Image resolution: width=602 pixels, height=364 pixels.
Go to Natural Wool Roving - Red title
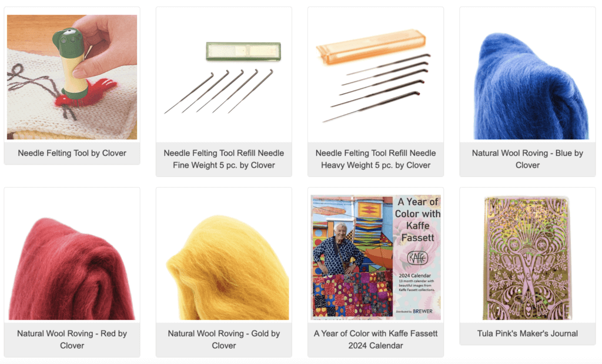click(x=72, y=339)
